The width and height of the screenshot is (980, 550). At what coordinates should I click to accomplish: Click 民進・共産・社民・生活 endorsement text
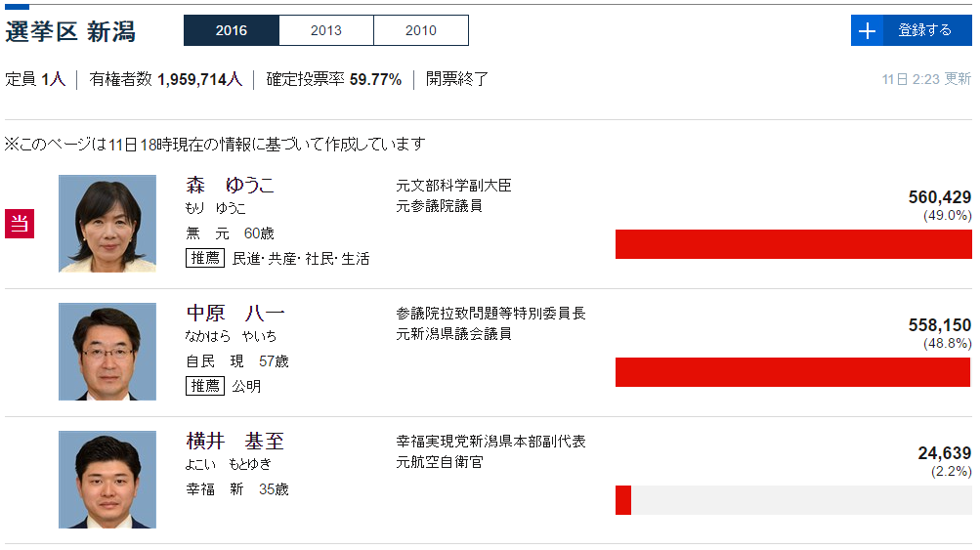[301, 259]
